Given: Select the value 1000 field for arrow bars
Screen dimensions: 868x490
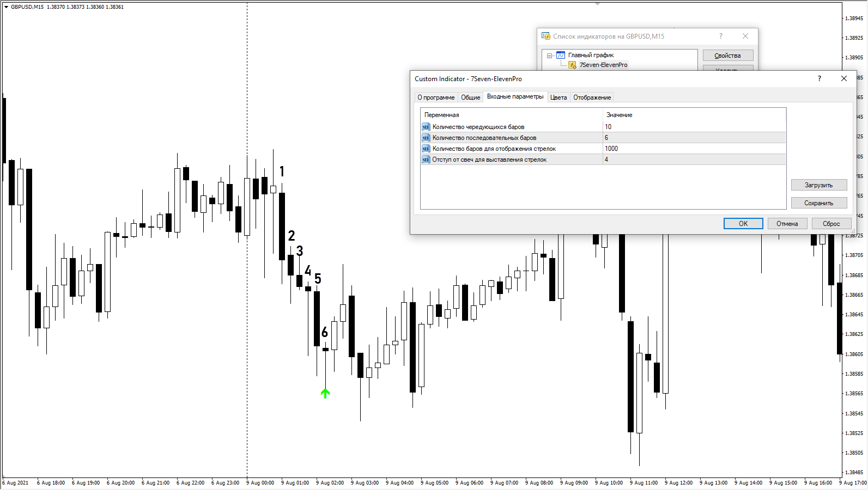Looking at the screenshot, I should (693, 149).
